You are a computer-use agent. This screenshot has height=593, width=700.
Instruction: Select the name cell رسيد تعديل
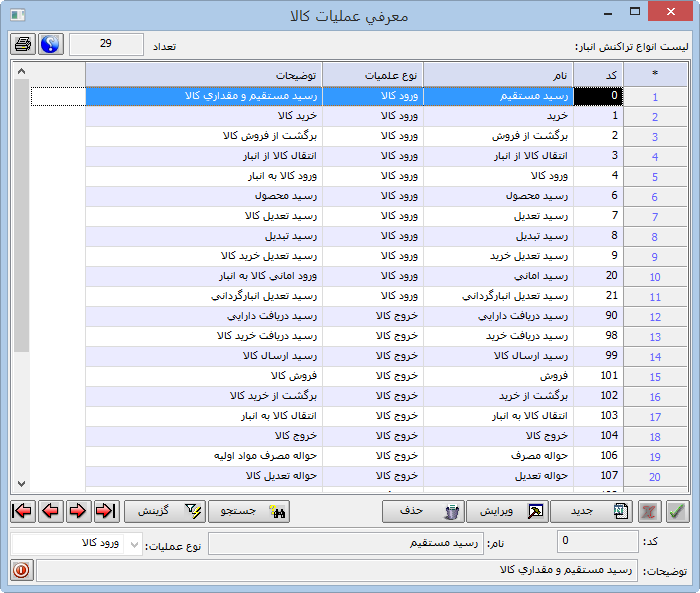[x=498, y=216]
